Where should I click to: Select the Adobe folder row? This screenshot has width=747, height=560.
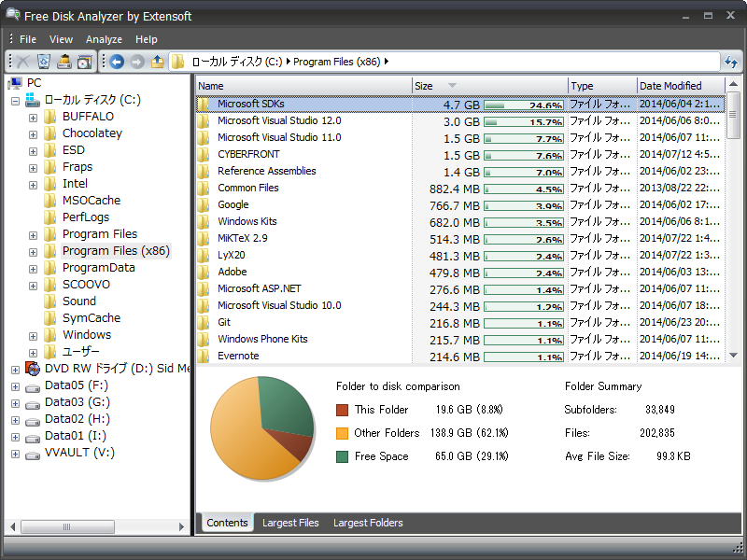pos(460,272)
